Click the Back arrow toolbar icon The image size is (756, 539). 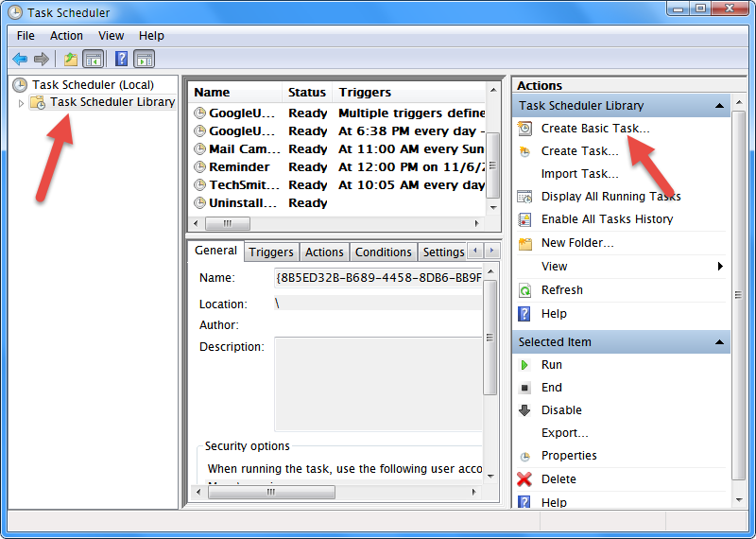tap(20, 60)
